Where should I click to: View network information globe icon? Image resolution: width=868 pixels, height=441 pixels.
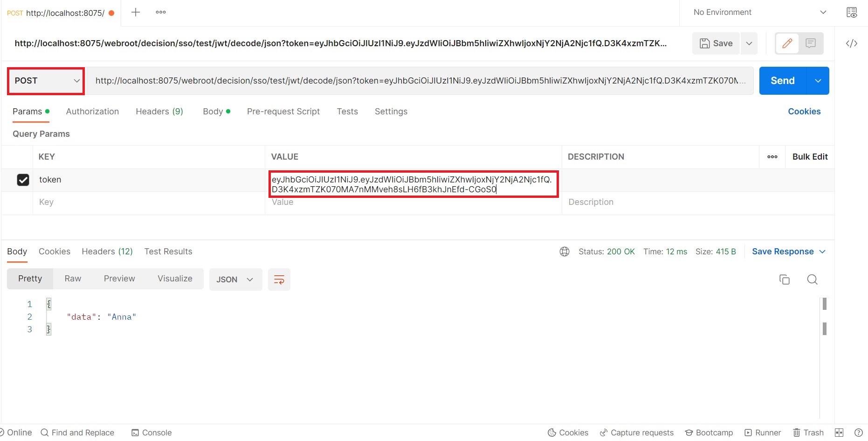coord(565,252)
